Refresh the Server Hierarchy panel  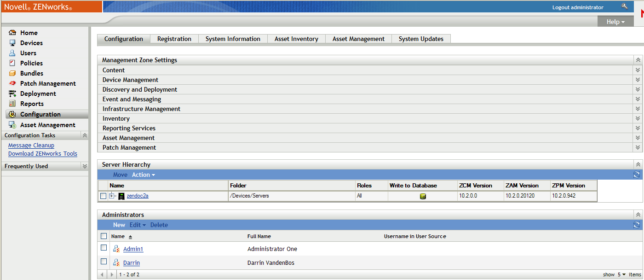pyautogui.click(x=637, y=175)
